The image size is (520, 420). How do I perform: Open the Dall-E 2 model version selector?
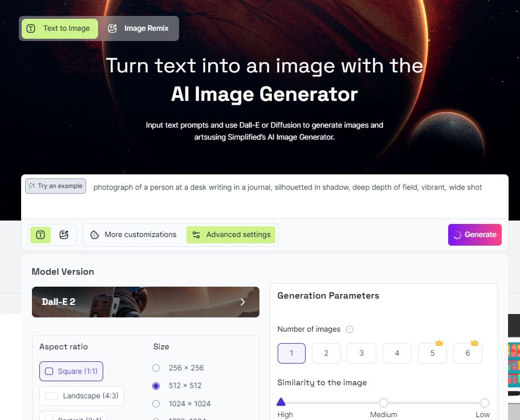[x=145, y=302]
